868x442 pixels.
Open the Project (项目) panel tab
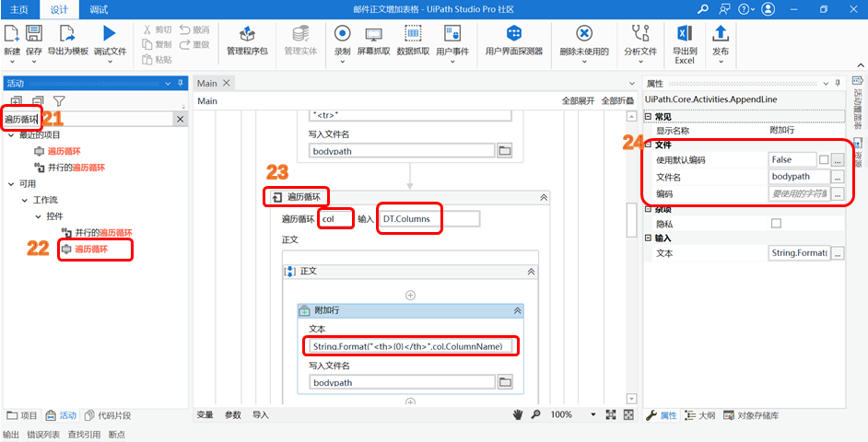pos(22,415)
